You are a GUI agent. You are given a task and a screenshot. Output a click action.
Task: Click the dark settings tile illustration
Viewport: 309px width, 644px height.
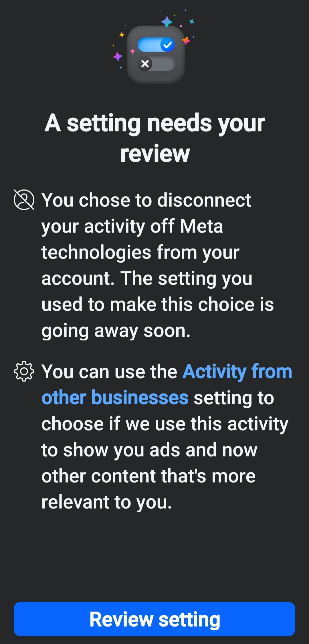156,54
